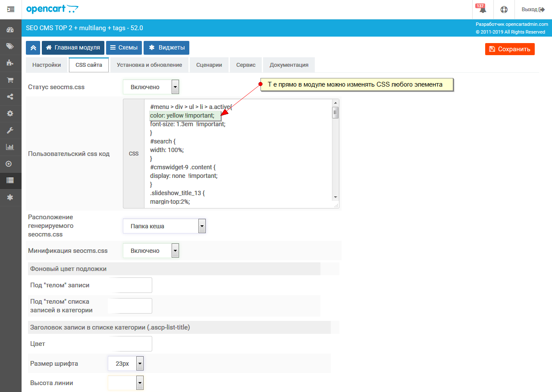The height and width of the screenshot is (392, 552).
Task: Click the "#menu > div > ul > li > a.active{" line
Action: coord(191,106)
